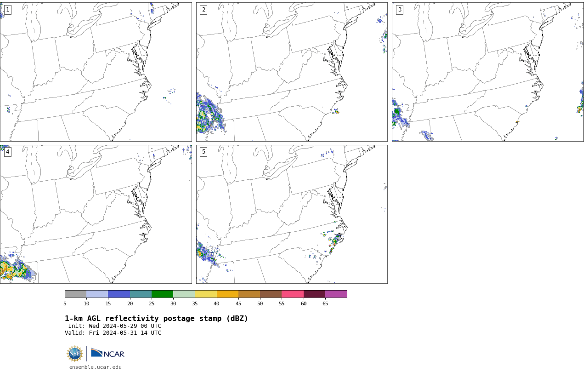The image size is (588, 372).
Task: Click the number label '2' on second panel
Action: tap(204, 10)
